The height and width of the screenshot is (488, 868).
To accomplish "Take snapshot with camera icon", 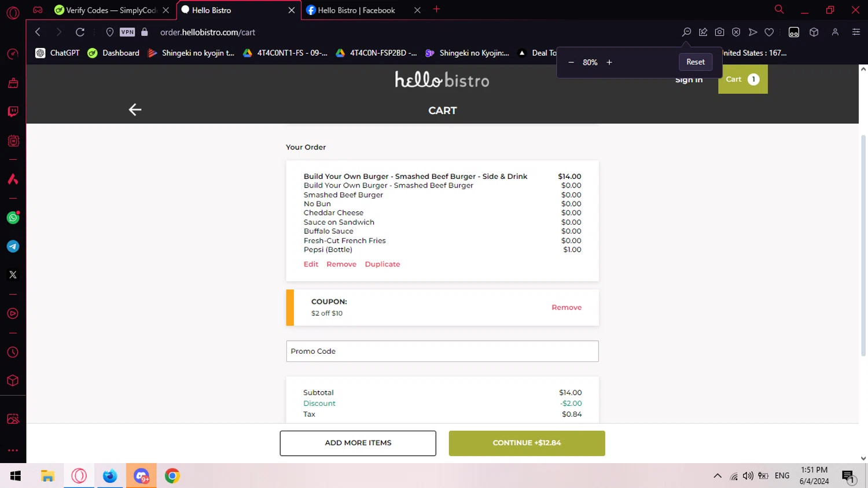I will click(x=719, y=32).
